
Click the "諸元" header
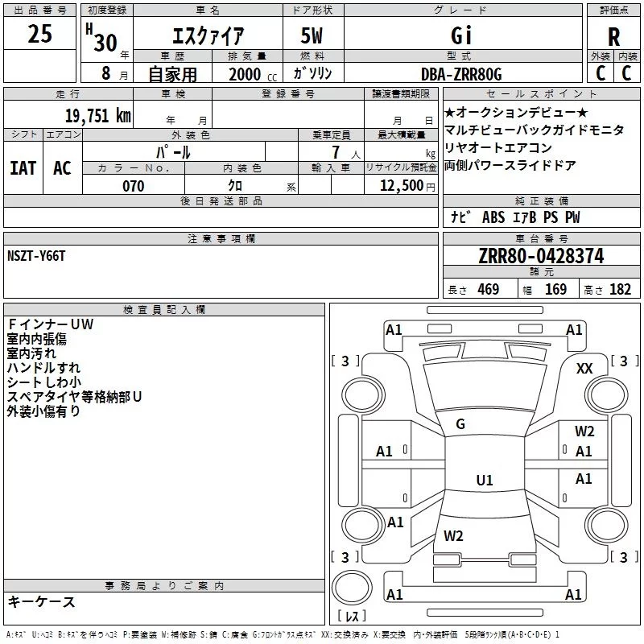(x=541, y=271)
